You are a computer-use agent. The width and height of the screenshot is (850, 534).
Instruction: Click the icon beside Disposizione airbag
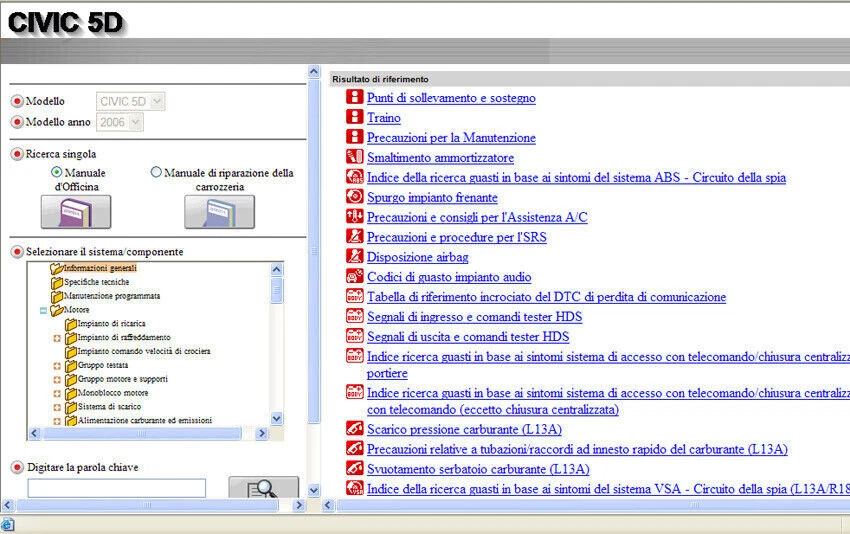click(355, 256)
